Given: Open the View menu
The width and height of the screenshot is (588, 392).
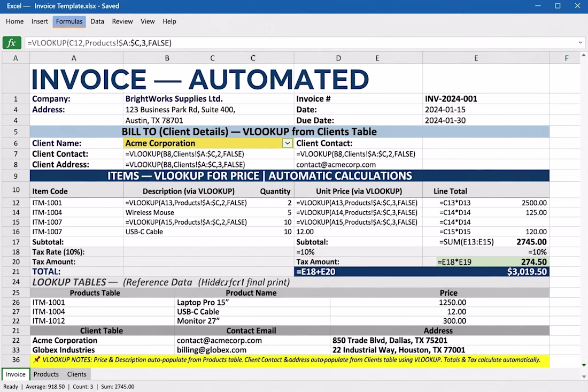Looking at the screenshot, I should (x=148, y=21).
